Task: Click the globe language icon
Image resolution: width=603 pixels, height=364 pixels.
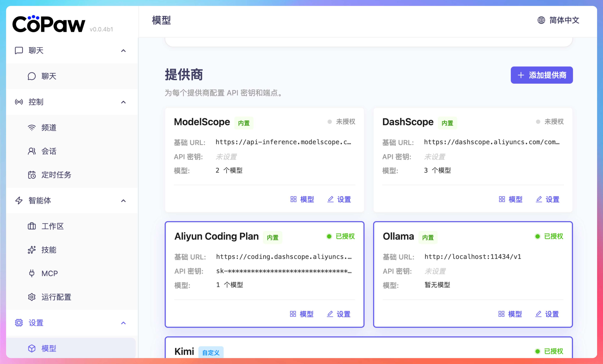Action: pyautogui.click(x=541, y=20)
